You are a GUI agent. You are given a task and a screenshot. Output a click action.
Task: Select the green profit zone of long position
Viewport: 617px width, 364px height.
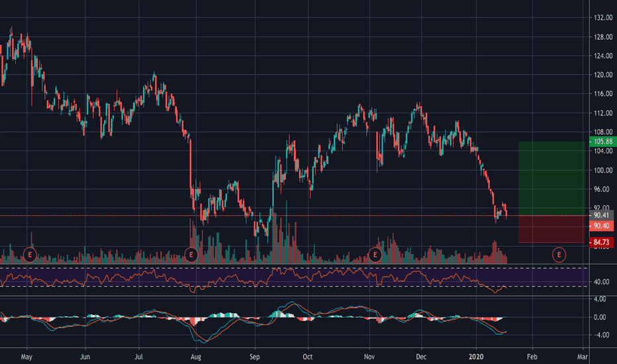(x=551, y=178)
